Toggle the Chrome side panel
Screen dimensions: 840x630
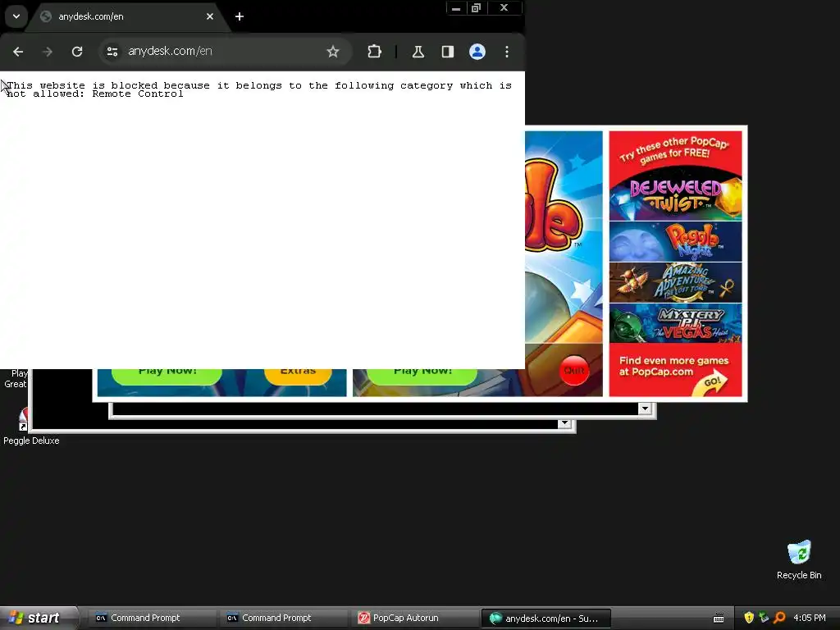(448, 52)
